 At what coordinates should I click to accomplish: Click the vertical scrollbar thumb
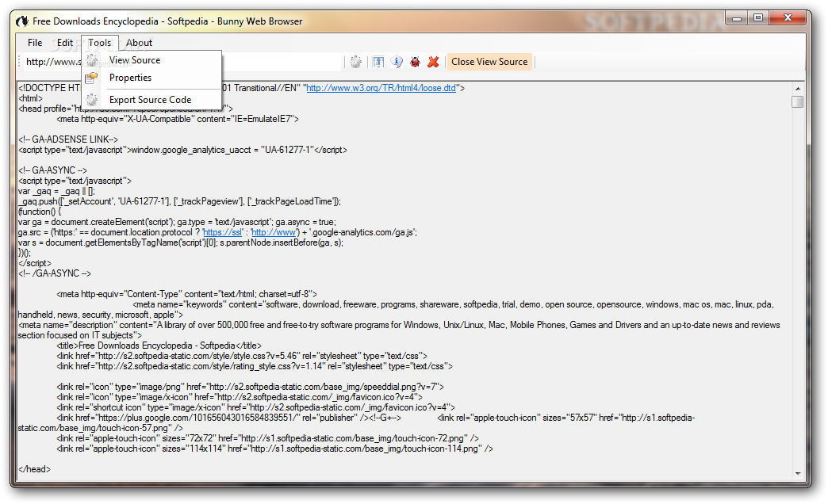pos(797,102)
